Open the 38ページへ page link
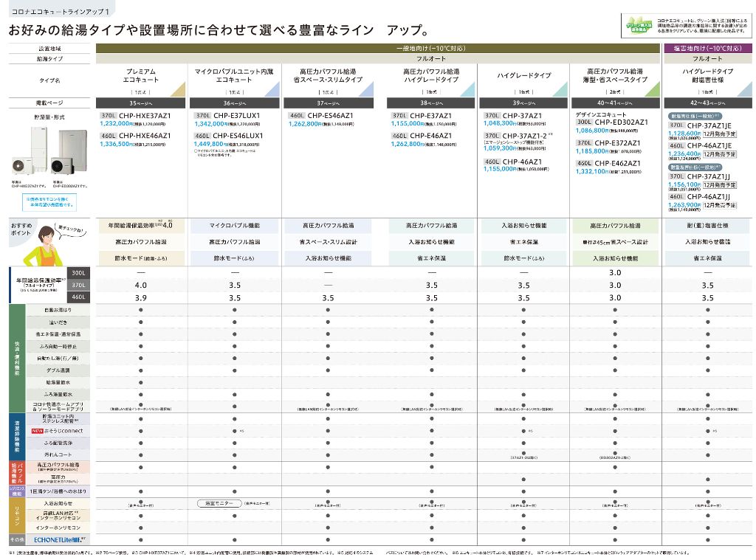756x560 pixels. [x=430, y=103]
